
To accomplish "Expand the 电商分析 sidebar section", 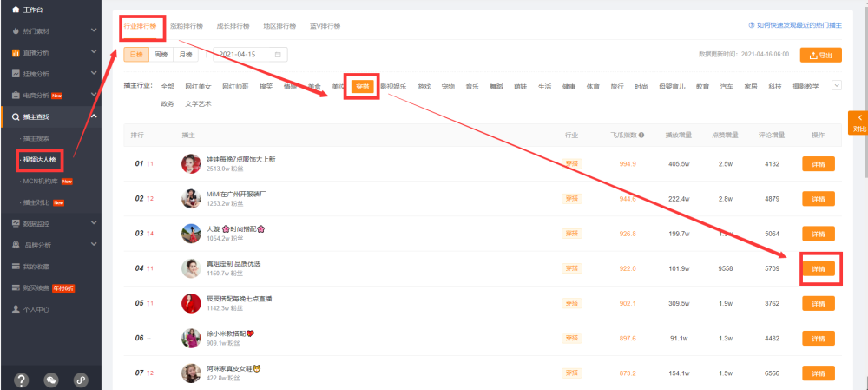I will click(94, 95).
